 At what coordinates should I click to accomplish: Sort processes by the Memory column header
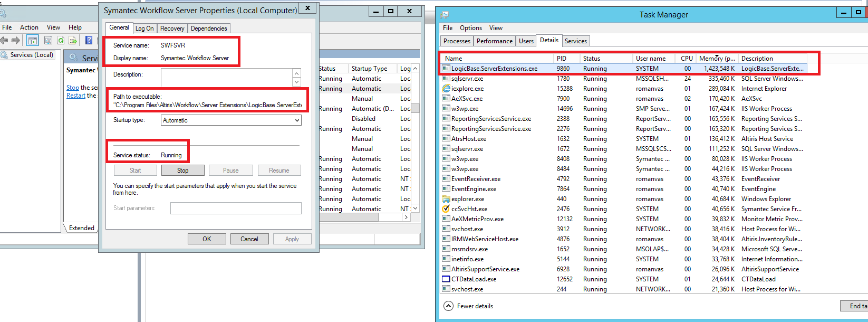click(717, 59)
